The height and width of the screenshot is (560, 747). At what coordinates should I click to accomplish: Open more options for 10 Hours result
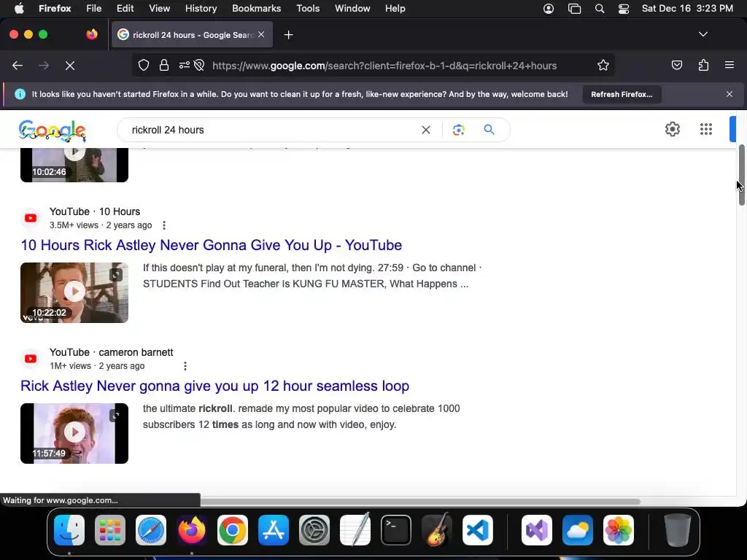[164, 225]
